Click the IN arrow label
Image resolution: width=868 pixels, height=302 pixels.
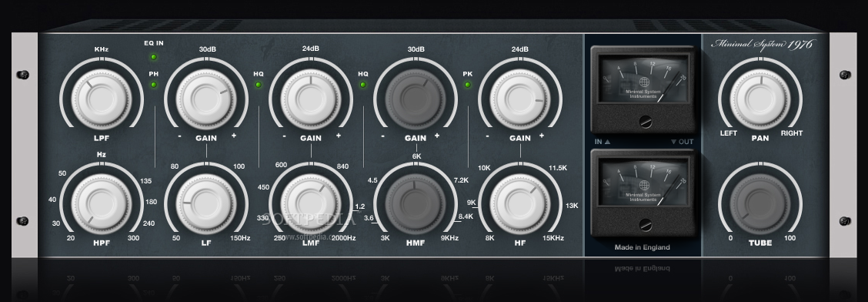[x=603, y=141]
